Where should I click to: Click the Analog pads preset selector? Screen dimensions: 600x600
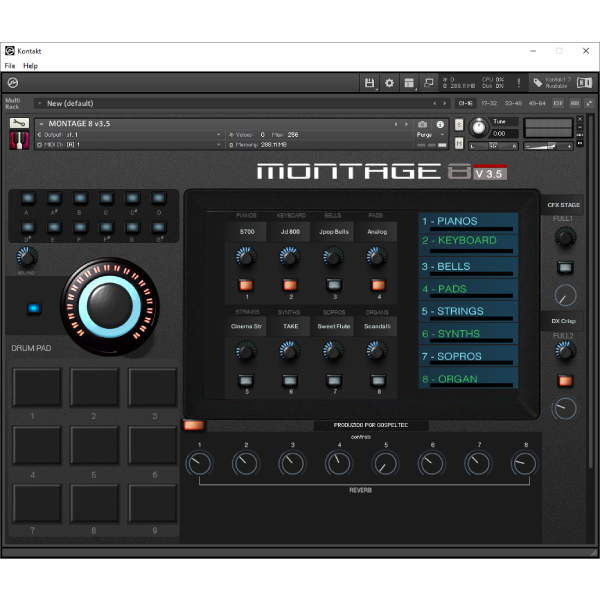pos(377,232)
